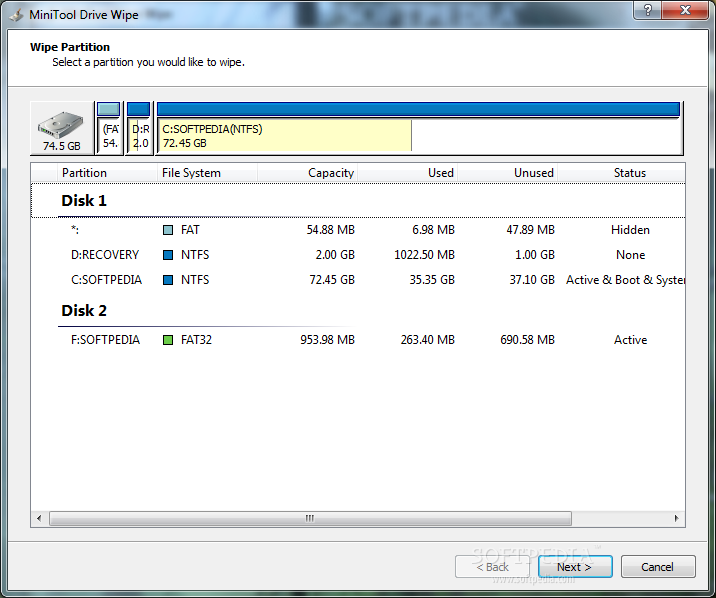This screenshot has height=598, width=716.
Task: Select the D:R partition block in disk map
Action: [x=138, y=128]
